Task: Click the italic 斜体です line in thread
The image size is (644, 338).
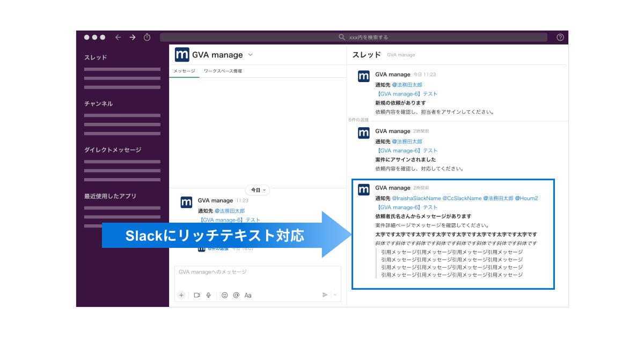Action: click(456, 243)
